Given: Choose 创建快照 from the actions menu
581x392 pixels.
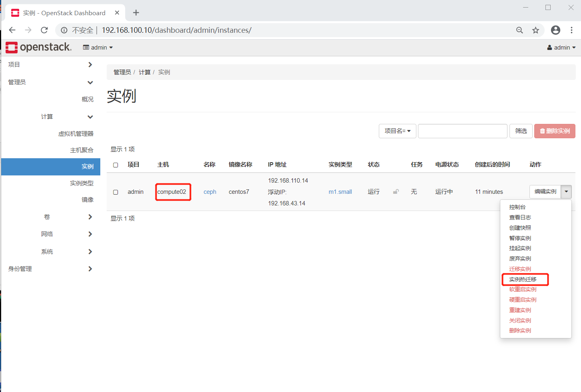Looking at the screenshot, I should (x=520, y=227).
